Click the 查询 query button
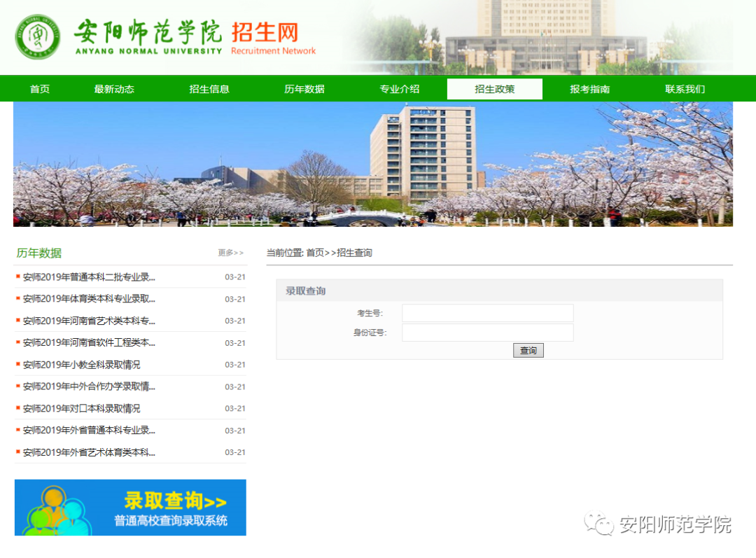The image size is (756, 558). (x=528, y=350)
